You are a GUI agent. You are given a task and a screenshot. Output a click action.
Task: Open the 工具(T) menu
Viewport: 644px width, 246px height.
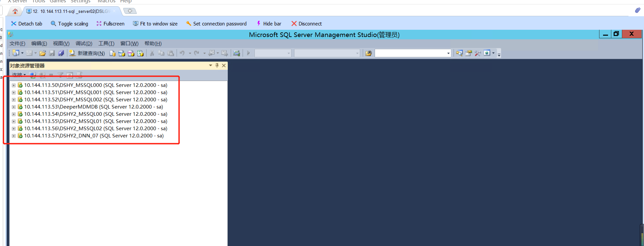click(106, 44)
